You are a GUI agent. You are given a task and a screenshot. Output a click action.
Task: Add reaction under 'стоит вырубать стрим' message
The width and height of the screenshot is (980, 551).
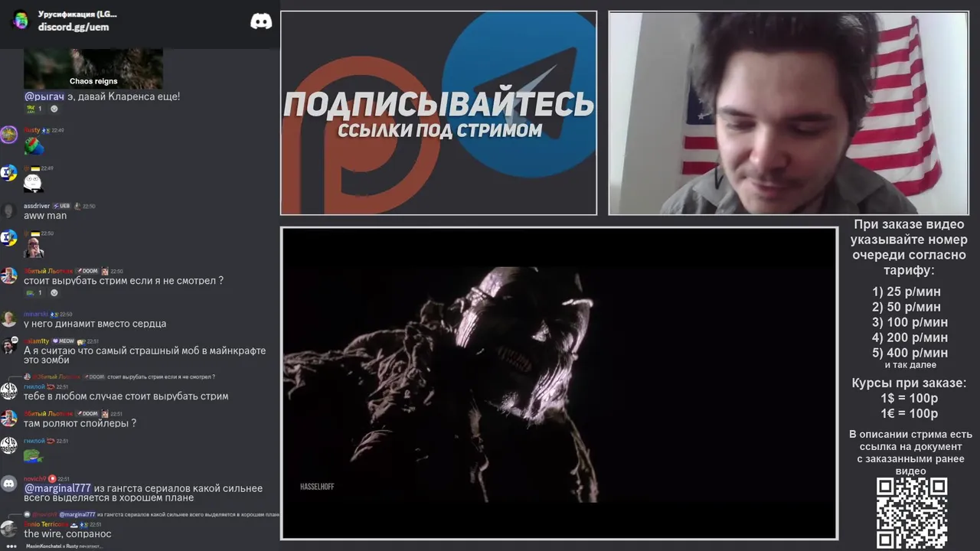click(54, 293)
